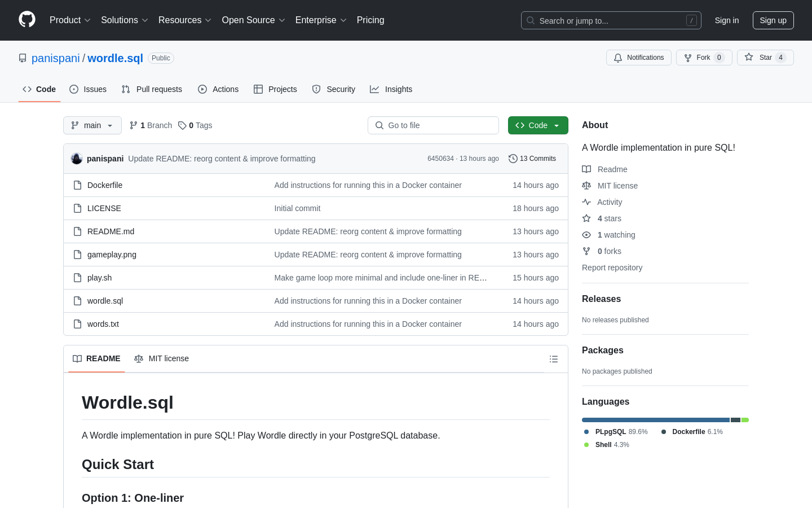Open the Dockerfile 6.1% language link
The image size is (812, 508).
click(x=692, y=432)
